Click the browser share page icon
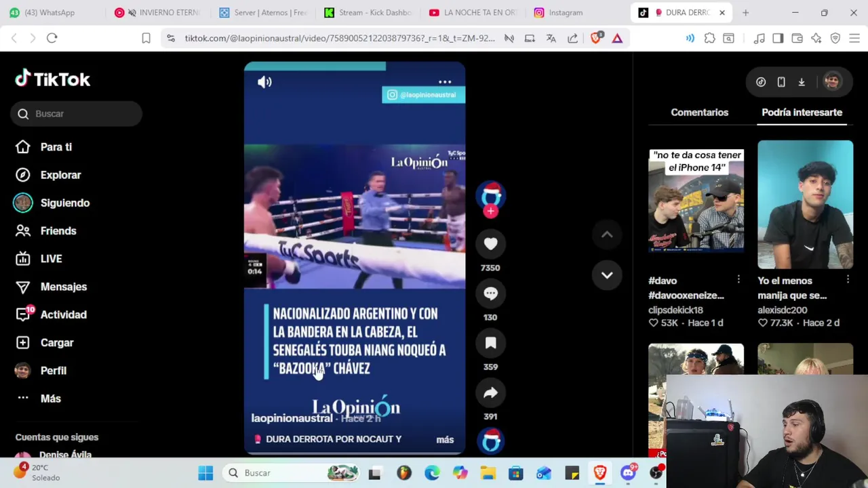This screenshot has height=488, width=868. point(572,39)
